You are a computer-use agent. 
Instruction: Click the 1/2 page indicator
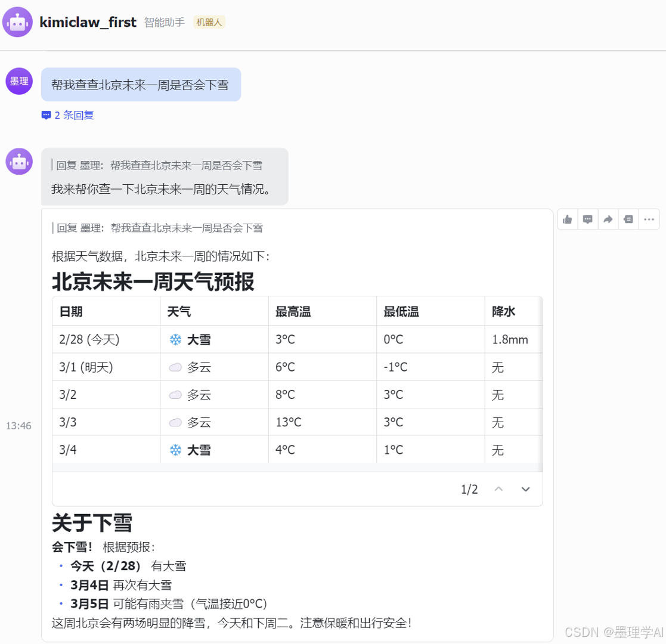click(469, 490)
